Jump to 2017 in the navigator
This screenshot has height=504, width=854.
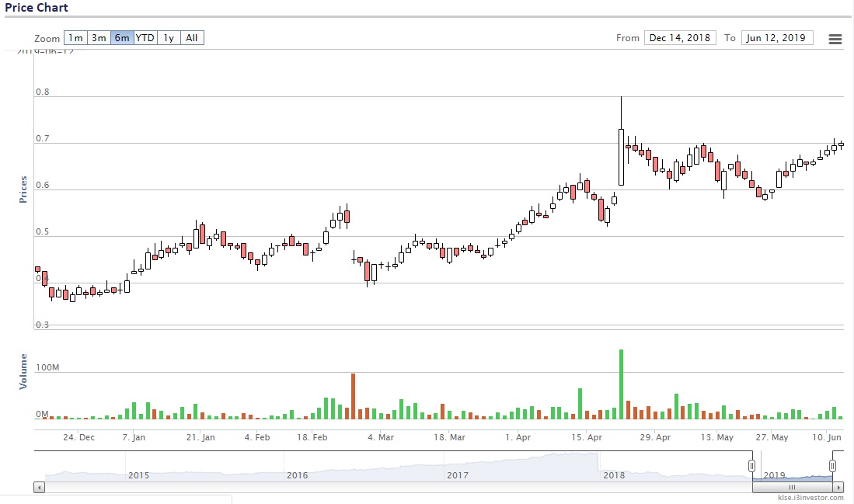tap(458, 474)
